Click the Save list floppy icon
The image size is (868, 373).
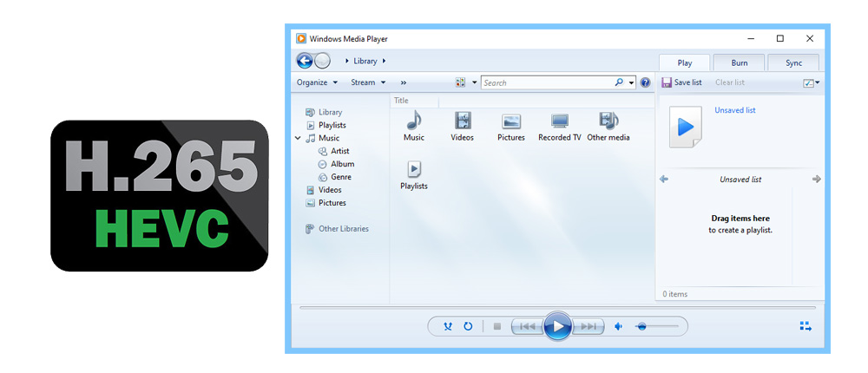[x=667, y=82]
